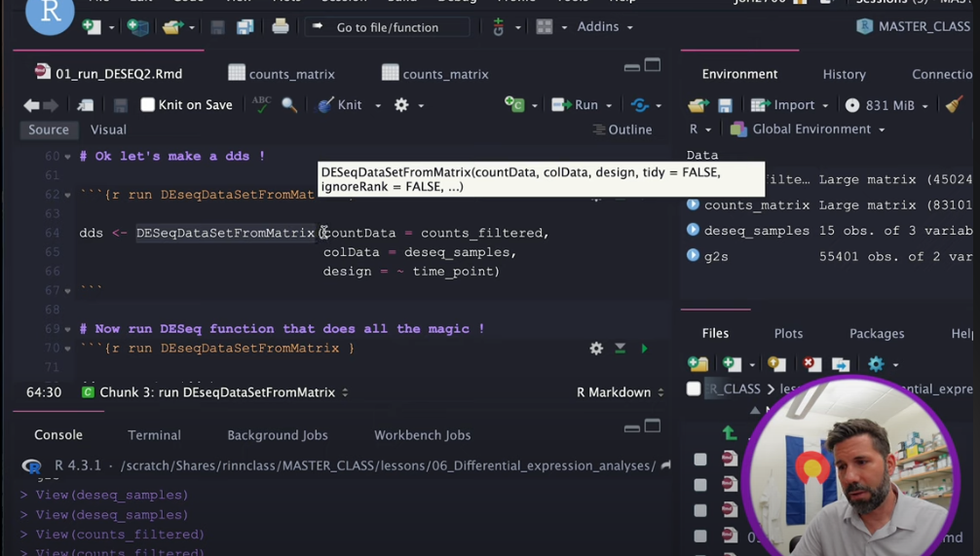Click the forward navigation arrow in editor
Screen dimensions: 980x556
(52, 105)
